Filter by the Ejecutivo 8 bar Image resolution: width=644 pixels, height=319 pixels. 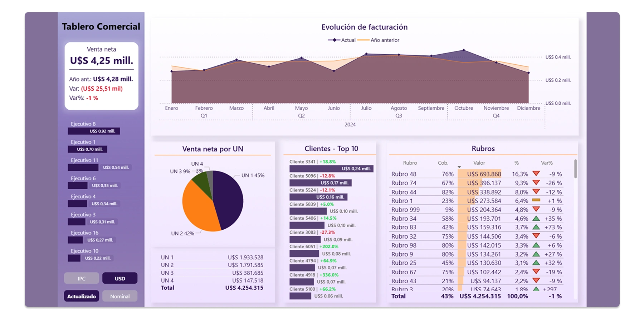click(x=94, y=131)
